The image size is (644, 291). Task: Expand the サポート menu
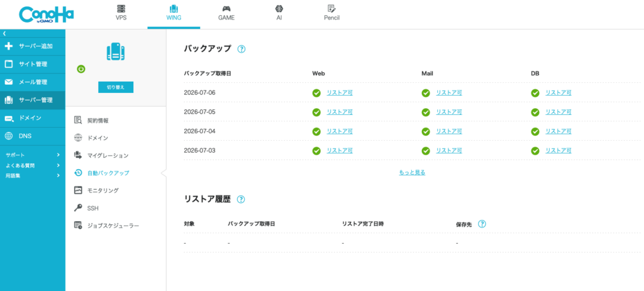pyautogui.click(x=33, y=155)
